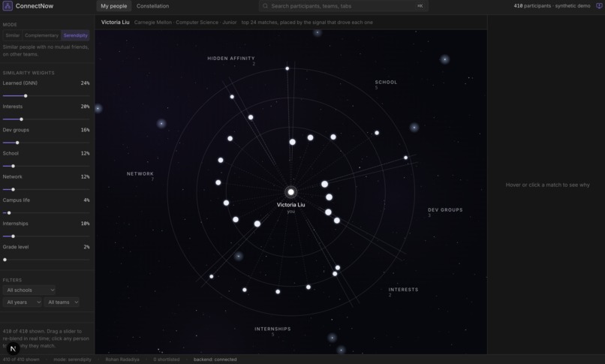Switch to Similar mode
This screenshot has width=605, height=364.
(12, 35)
